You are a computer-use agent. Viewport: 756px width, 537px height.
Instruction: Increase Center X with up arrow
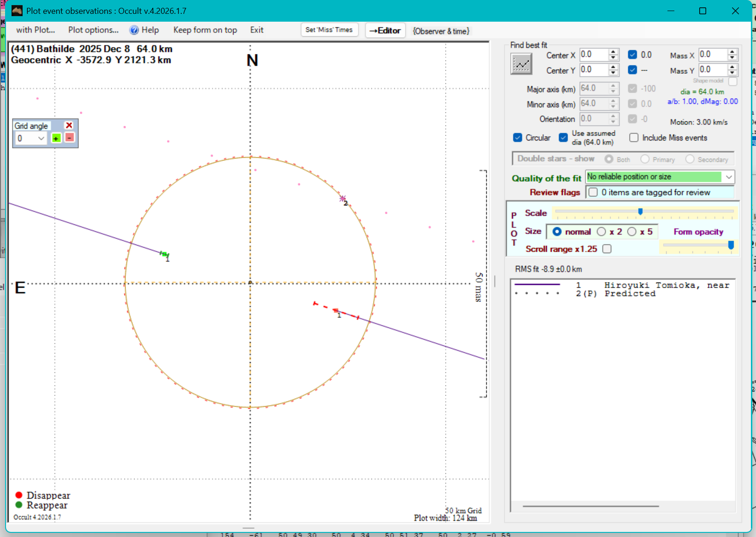point(613,52)
